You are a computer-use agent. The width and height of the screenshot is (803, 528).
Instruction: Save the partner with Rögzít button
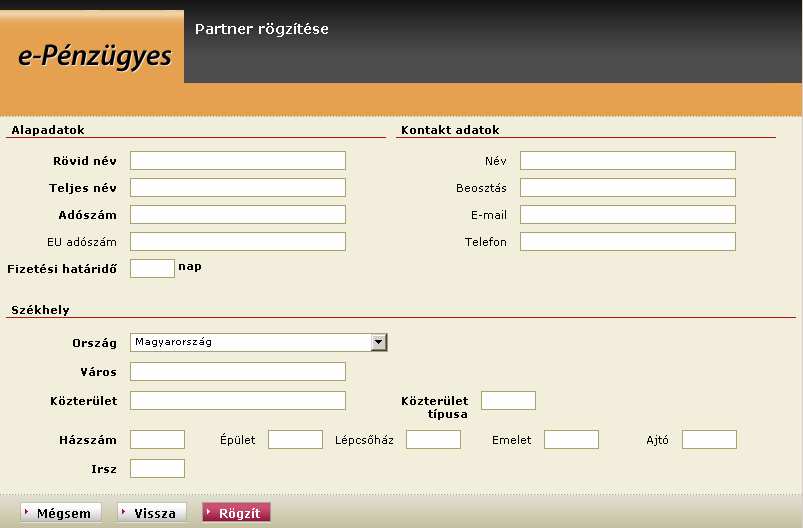[x=236, y=513]
